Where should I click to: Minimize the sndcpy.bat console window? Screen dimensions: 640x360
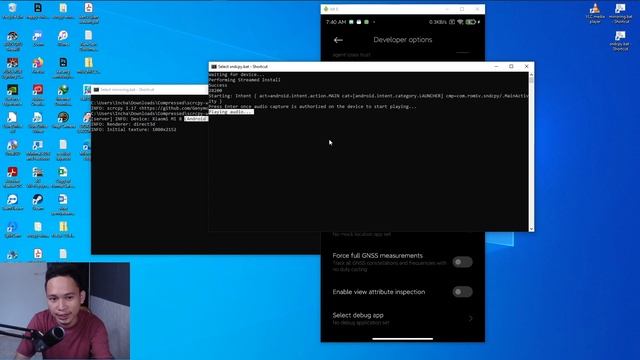click(496, 67)
